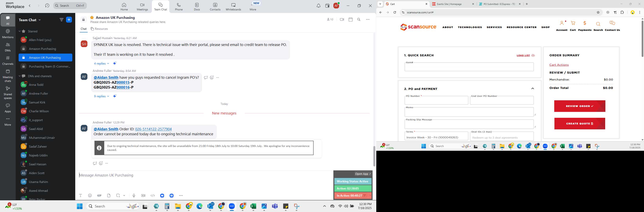Open channel more options ellipsis in header
Viewport: 644px width, 212px height.
(368, 19)
